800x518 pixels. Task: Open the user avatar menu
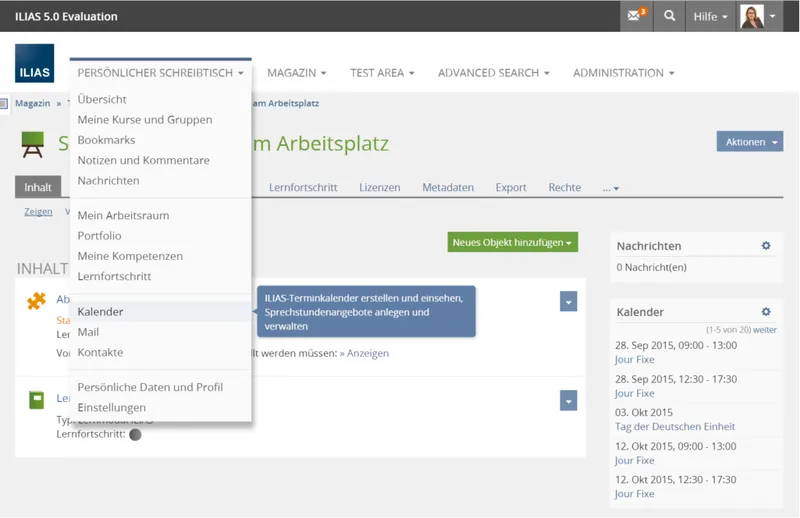point(759,16)
